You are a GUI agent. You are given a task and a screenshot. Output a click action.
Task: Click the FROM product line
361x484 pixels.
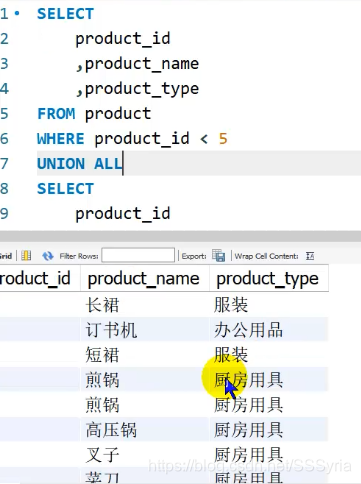tap(94, 114)
